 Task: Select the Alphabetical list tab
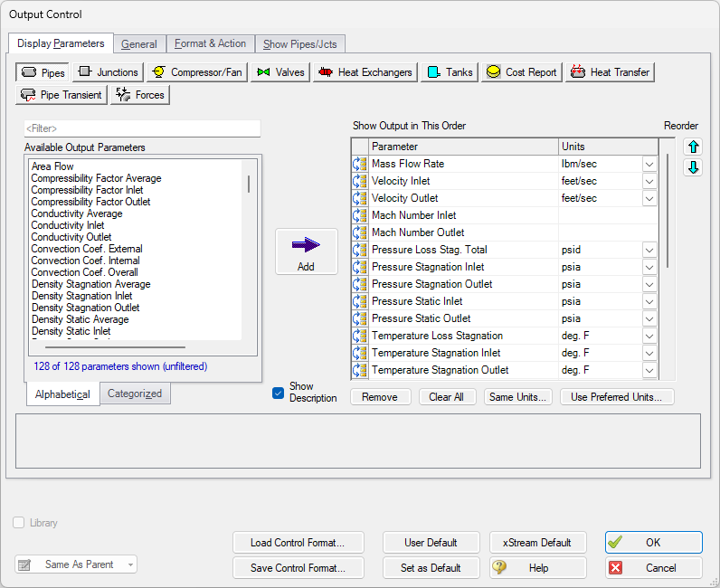[x=62, y=394]
